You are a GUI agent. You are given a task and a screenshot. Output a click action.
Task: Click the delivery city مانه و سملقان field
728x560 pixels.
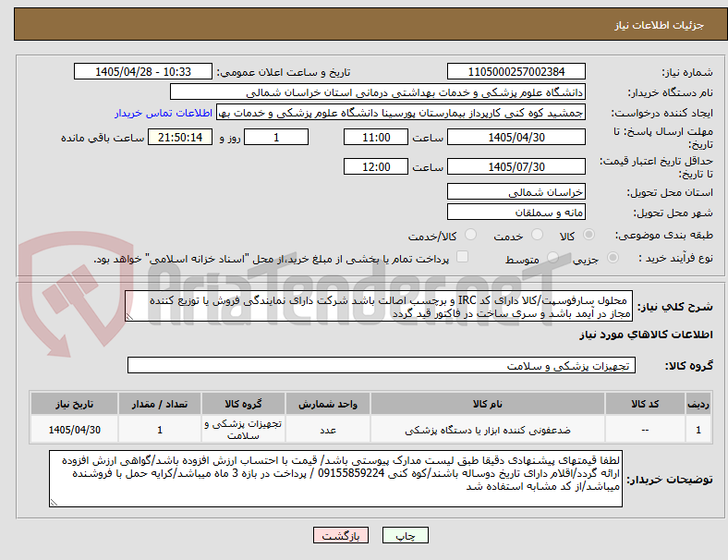pos(516,213)
